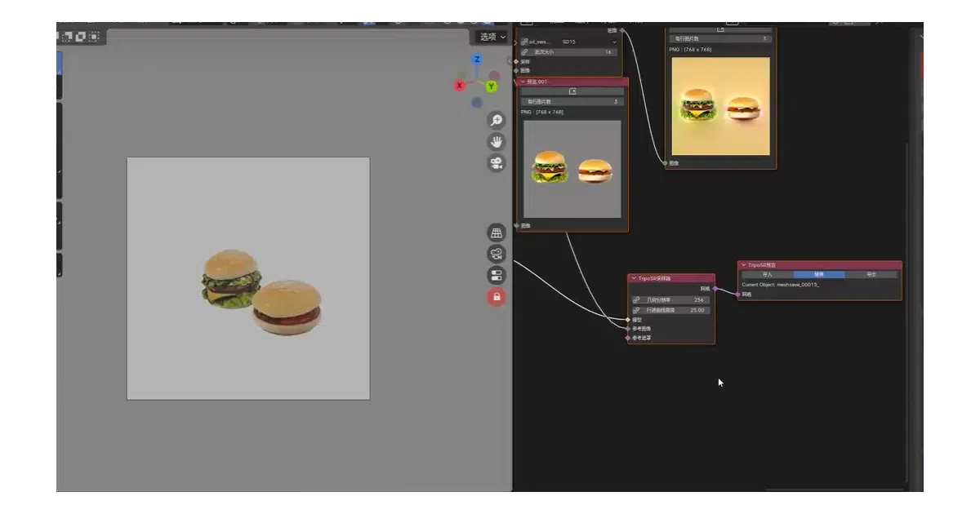This screenshot has height=514, width=980.
Task: Click the 每行图片数 field in the yellow preview node
Action: tap(720, 38)
